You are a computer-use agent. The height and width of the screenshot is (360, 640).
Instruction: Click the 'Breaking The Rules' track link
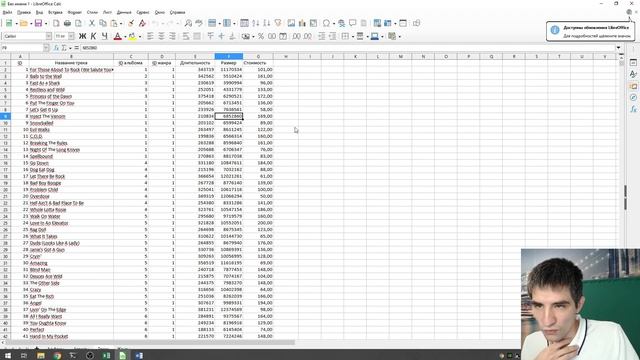[x=49, y=143]
